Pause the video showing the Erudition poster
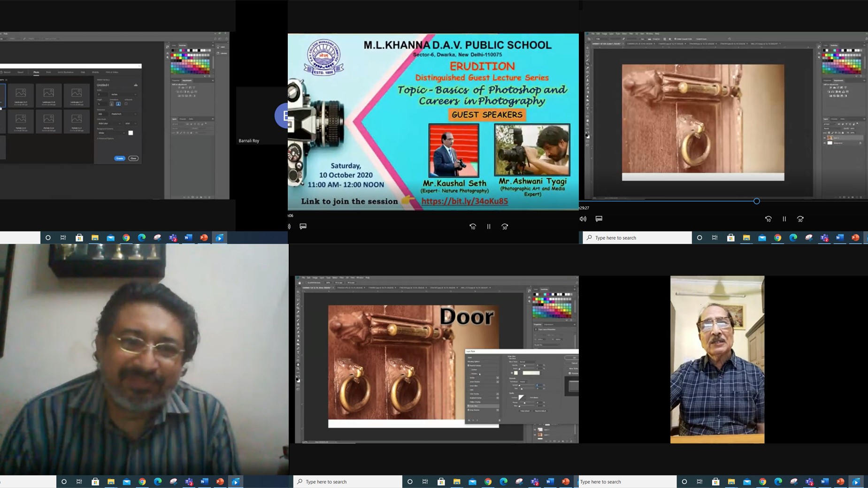 click(x=489, y=227)
